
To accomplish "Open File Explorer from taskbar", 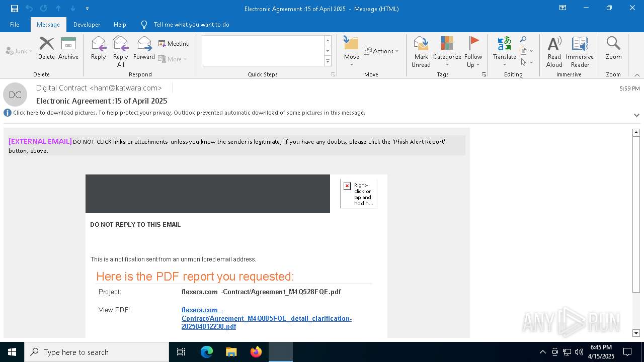I will (x=231, y=352).
